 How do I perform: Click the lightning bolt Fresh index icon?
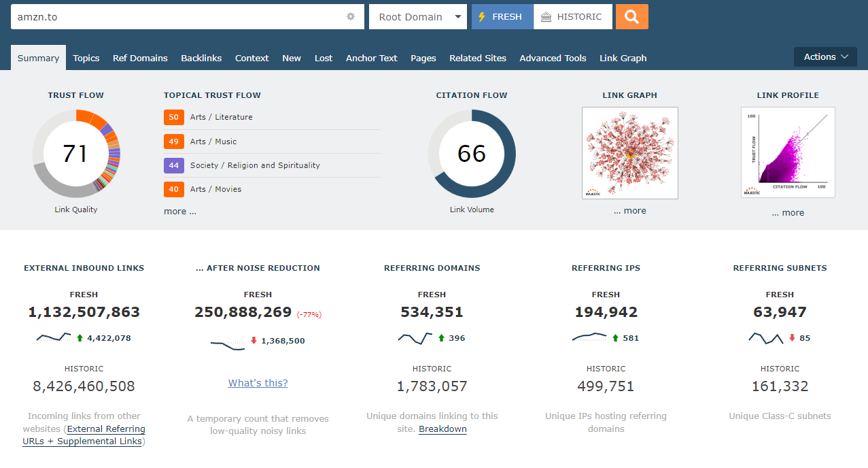click(x=482, y=17)
